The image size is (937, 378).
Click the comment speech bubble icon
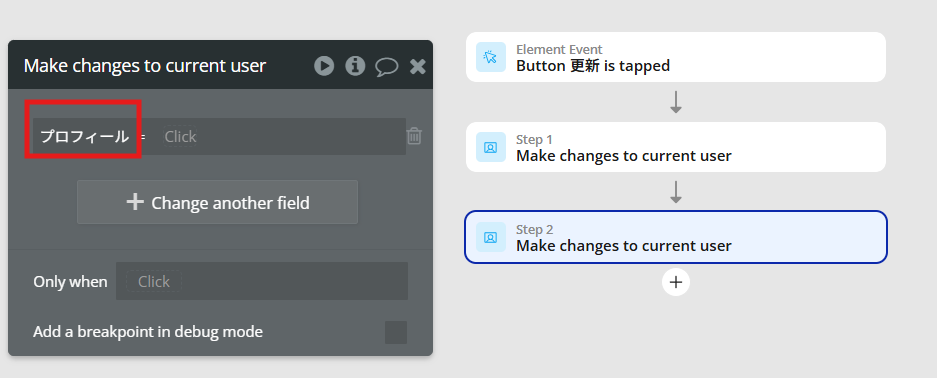tap(387, 66)
